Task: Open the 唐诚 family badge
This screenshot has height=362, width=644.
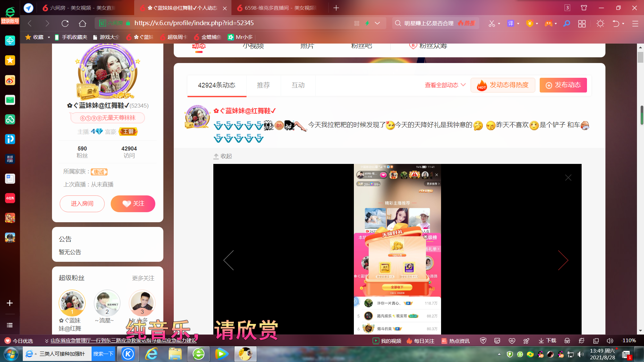Action: [x=99, y=172]
